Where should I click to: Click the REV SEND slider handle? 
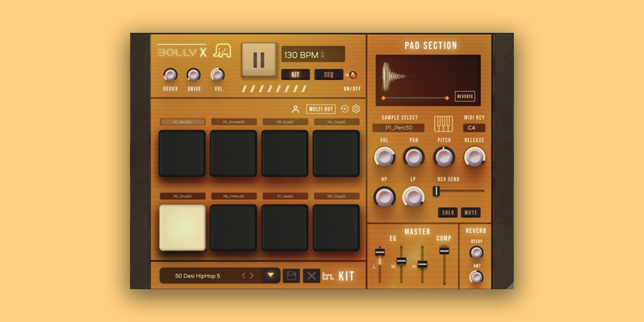[x=436, y=191]
